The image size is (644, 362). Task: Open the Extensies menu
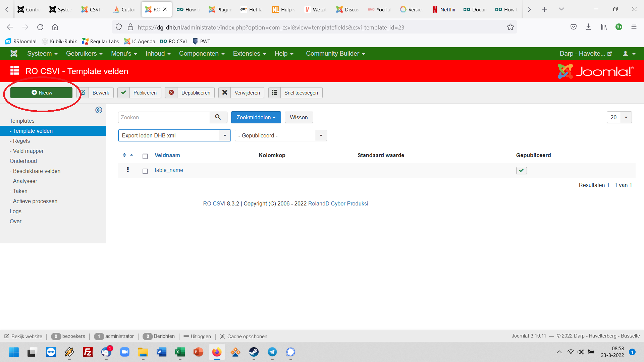(249, 54)
